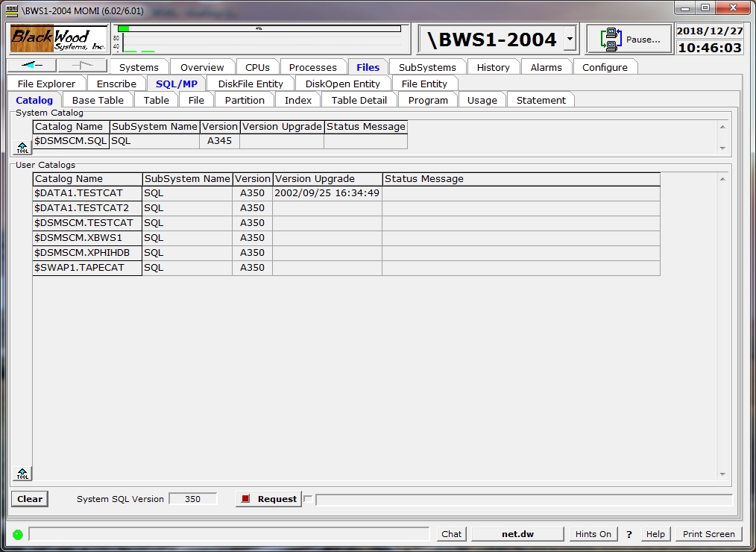Toggle the Hints On button
The width and height of the screenshot is (756, 552).
(593, 534)
